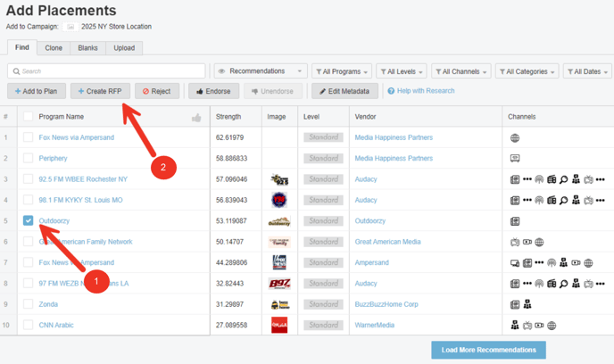Click the campaign image icon beside 2025 NY Store Location
The width and height of the screenshot is (614, 364).
tap(71, 27)
